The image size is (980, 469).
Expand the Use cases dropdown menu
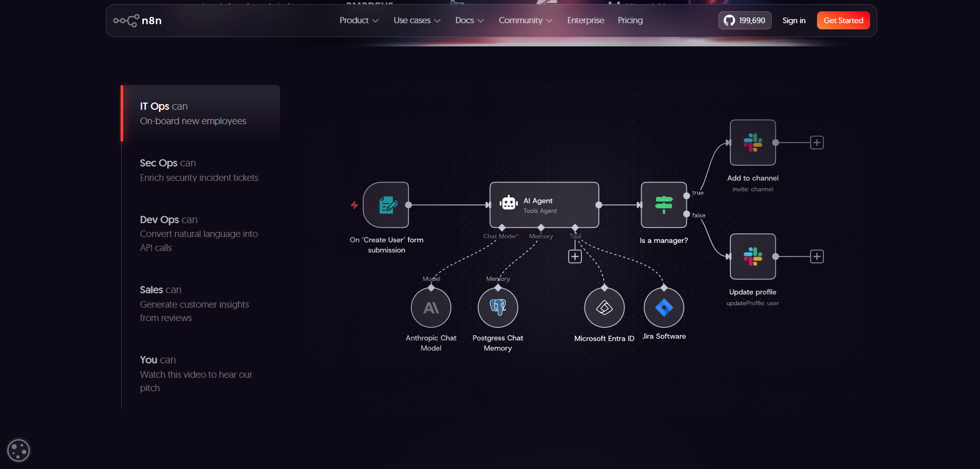pyautogui.click(x=417, y=20)
